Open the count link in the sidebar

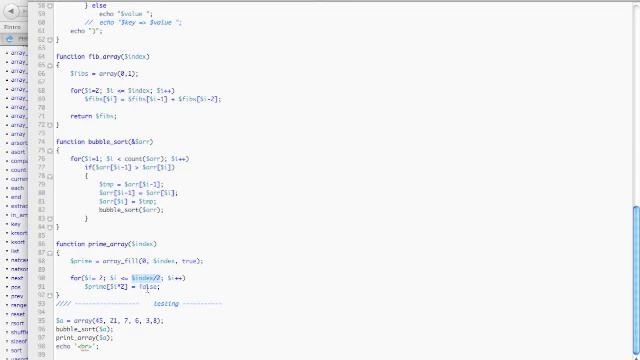(19, 170)
